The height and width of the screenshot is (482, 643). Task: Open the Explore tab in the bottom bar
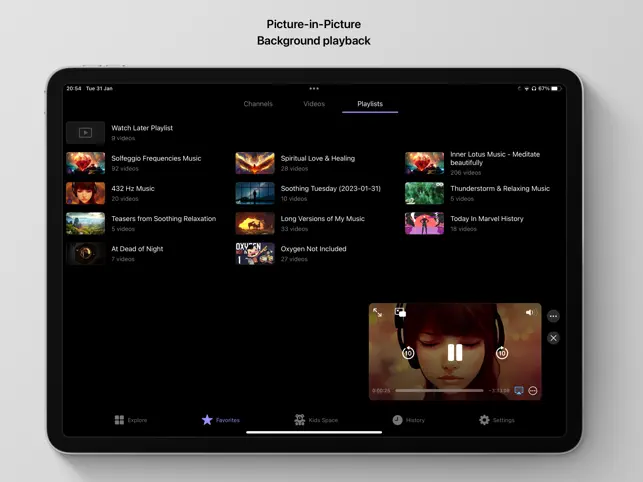tap(131, 420)
